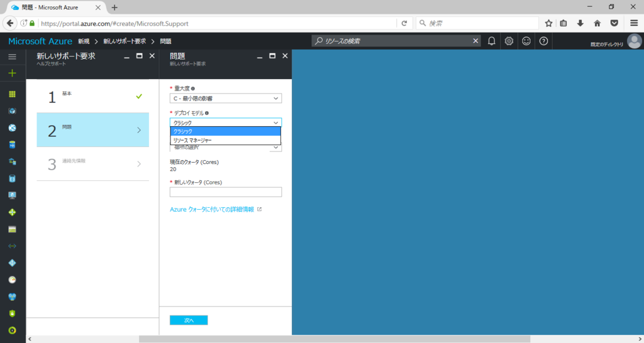Image resolution: width=644 pixels, height=343 pixels.
Task: Clear the resource search box with X
Action: [475, 41]
